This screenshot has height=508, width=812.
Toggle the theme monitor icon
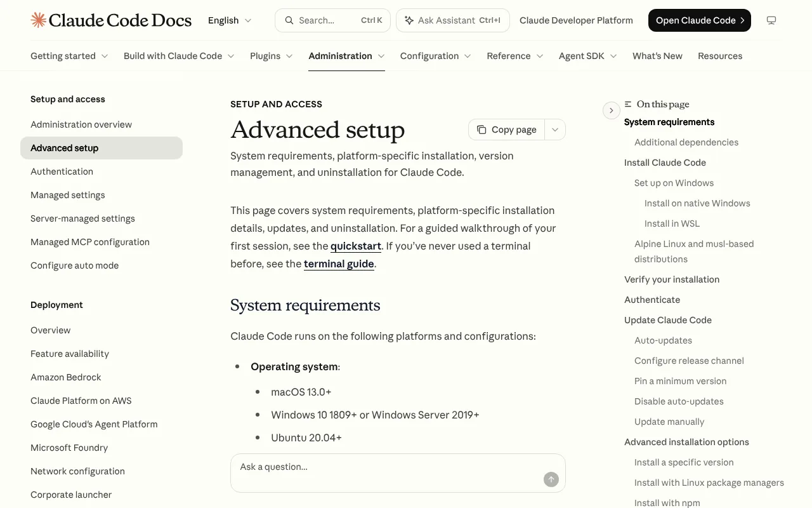pyautogui.click(x=771, y=20)
